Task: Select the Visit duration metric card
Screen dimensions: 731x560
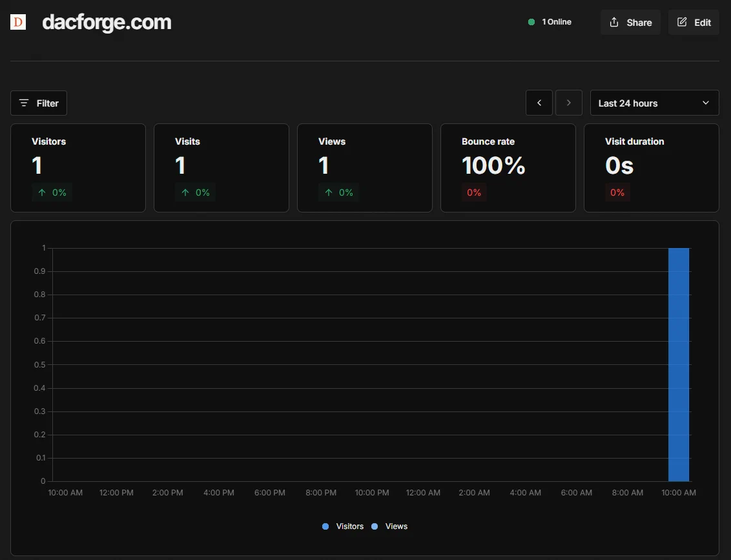Action: coord(652,168)
